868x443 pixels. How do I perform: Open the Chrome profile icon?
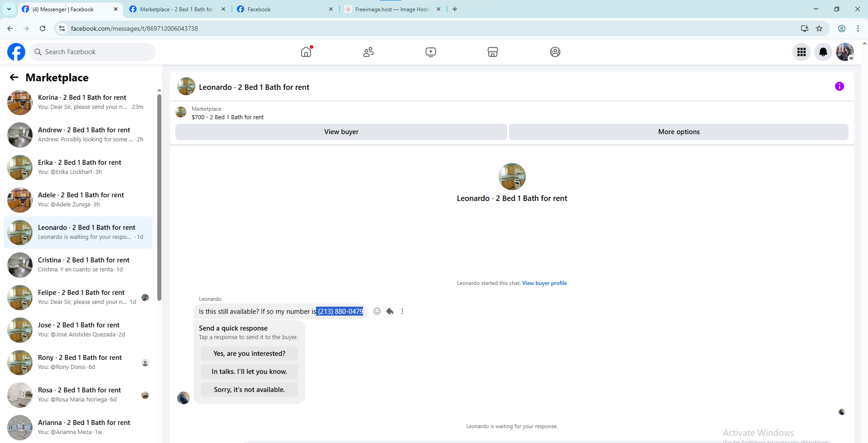click(842, 28)
